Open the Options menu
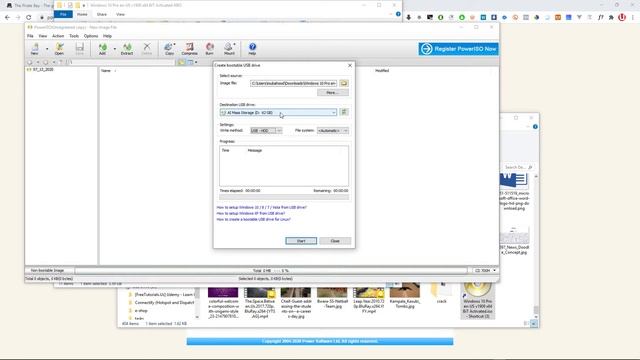This screenshot has height=360, width=640. [91, 36]
